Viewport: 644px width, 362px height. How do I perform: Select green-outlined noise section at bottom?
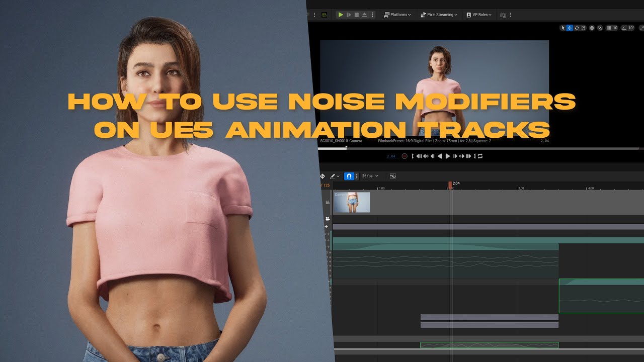(x=489, y=345)
